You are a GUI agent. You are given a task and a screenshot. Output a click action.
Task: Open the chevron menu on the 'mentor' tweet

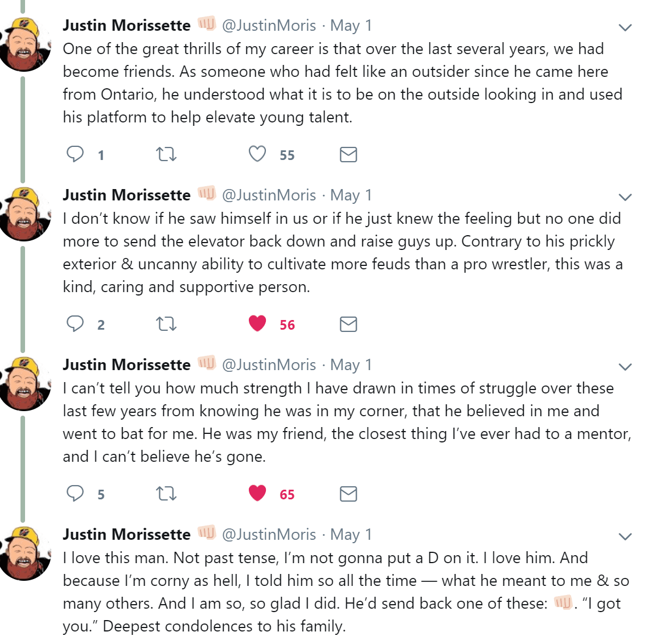click(x=625, y=367)
